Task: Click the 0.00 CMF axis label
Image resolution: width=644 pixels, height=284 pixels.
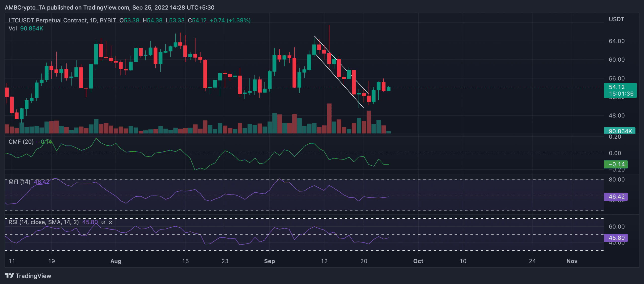Action: coord(615,153)
